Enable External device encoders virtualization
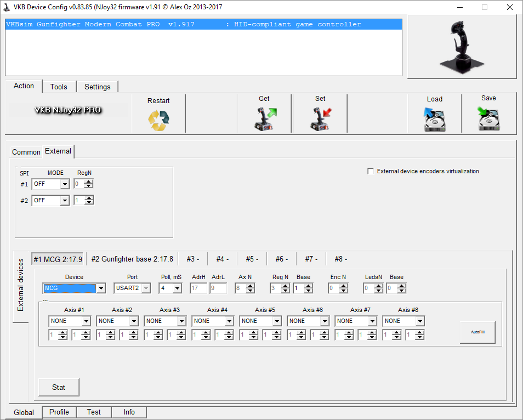 coord(371,171)
